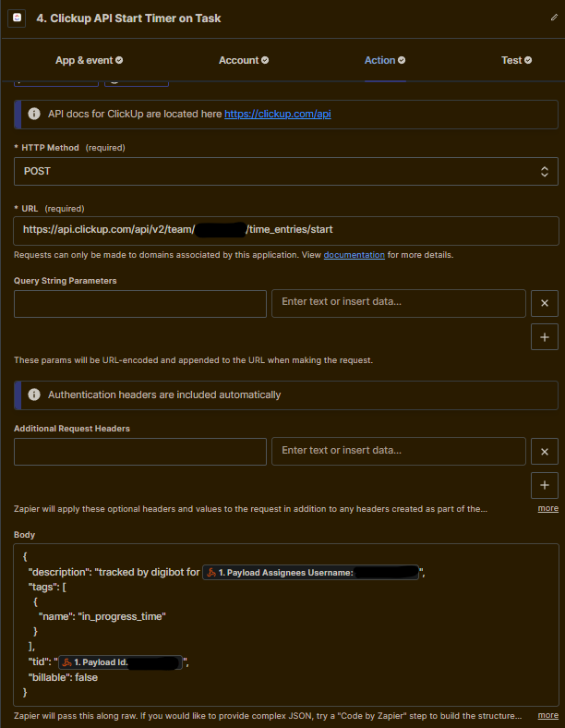Screen dimensions: 565x728
Task: Click the webhook icon in Assignees Username pill
Action: [211, 573]
